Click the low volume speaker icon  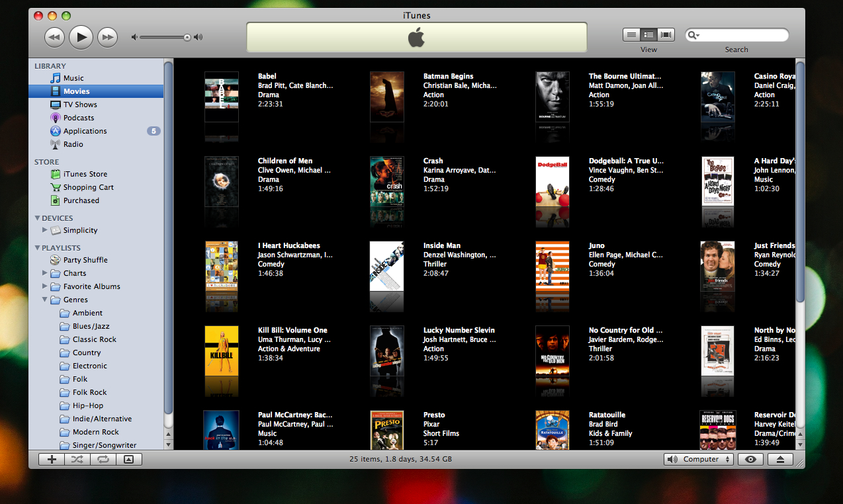tap(134, 37)
